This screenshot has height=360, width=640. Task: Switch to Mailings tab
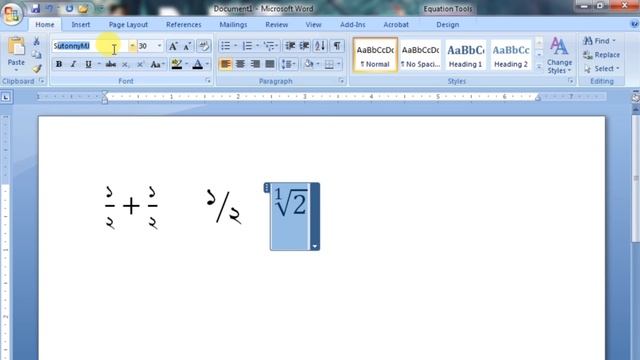click(x=233, y=24)
